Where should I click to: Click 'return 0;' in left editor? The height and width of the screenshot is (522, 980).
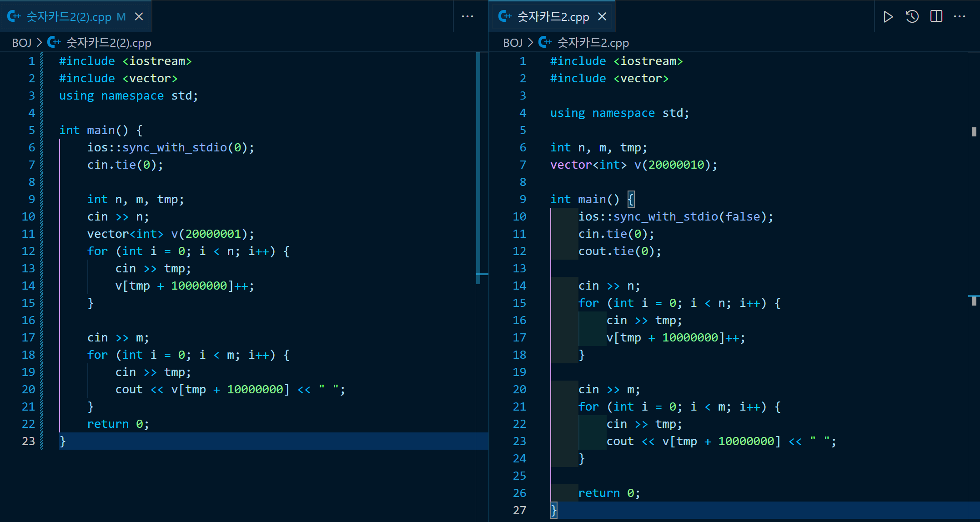tap(118, 424)
